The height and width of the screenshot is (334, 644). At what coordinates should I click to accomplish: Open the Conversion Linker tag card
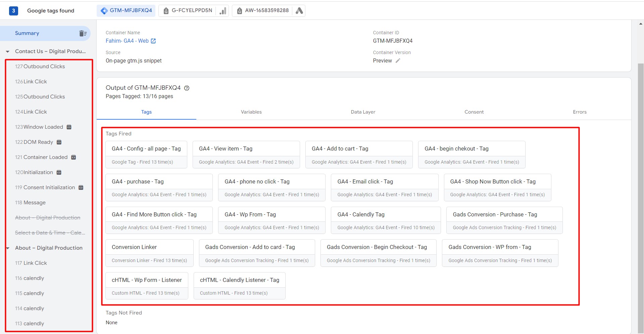click(149, 253)
